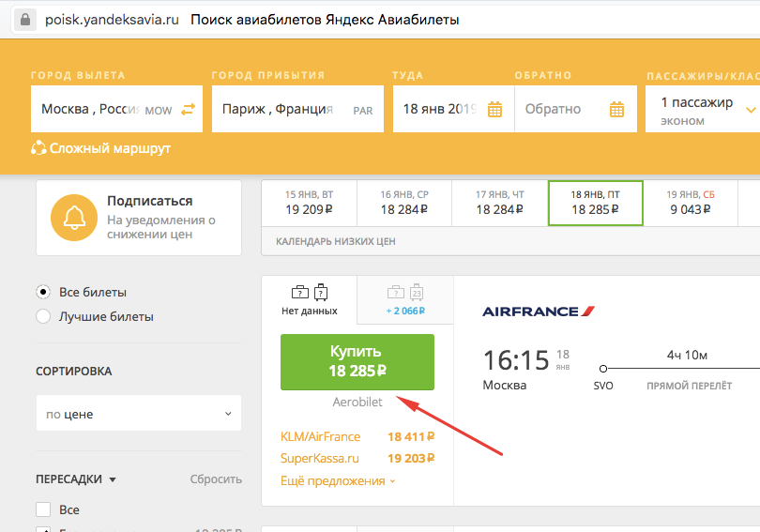Click KLM/AirFrance offer 18 411₽
Viewport: 760px width, 532px height.
coord(357,437)
